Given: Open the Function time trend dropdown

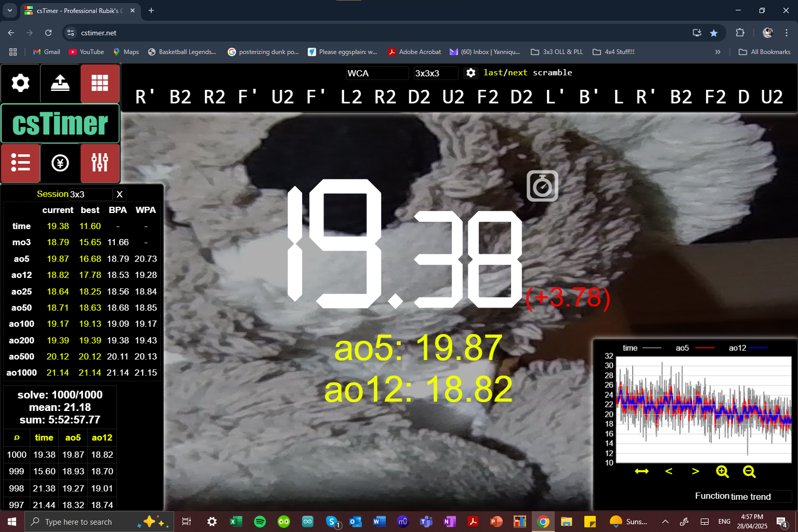Looking at the screenshot, I should [x=761, y=497].
